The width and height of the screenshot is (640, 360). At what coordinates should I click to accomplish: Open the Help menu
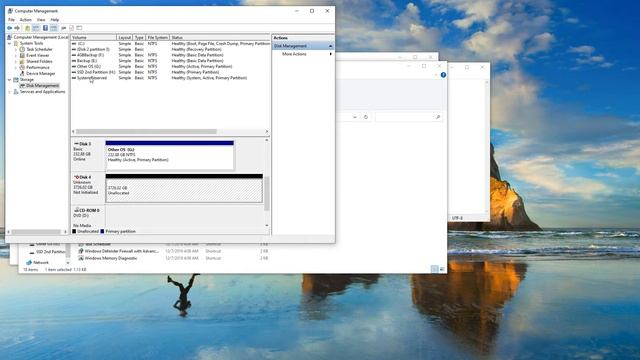[x=55, y=20]
